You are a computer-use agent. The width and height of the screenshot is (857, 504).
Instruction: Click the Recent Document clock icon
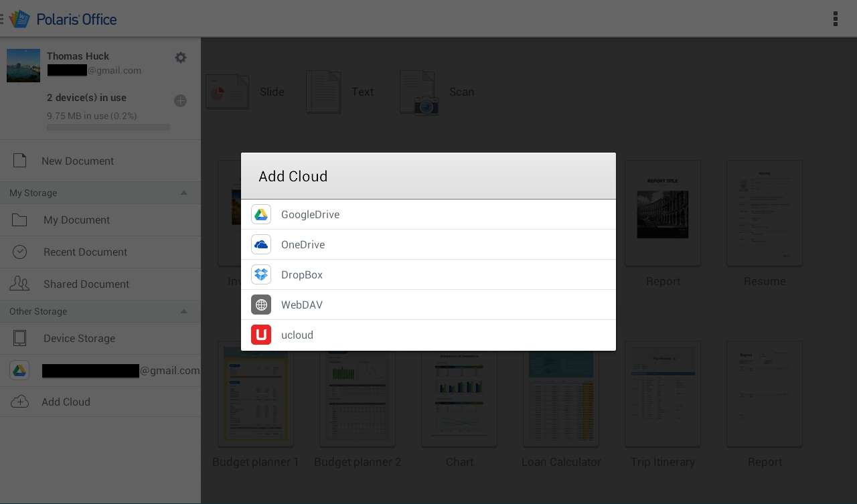pyautogui.click(x=20, y=252)
